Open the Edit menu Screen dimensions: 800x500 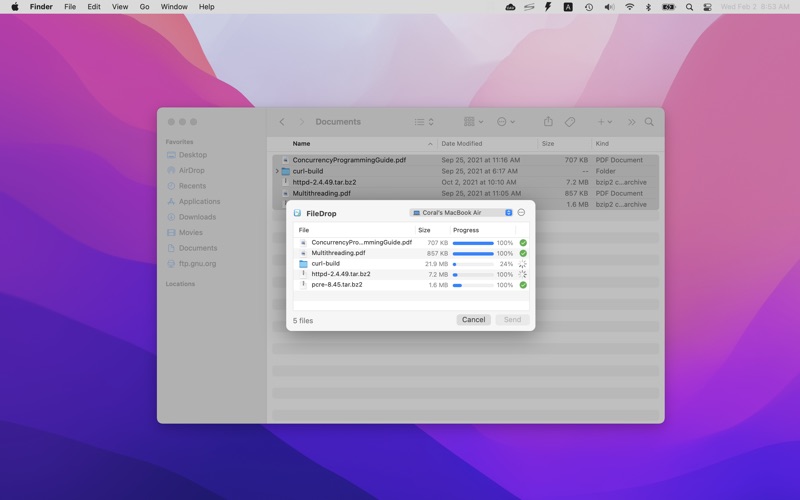94,7
